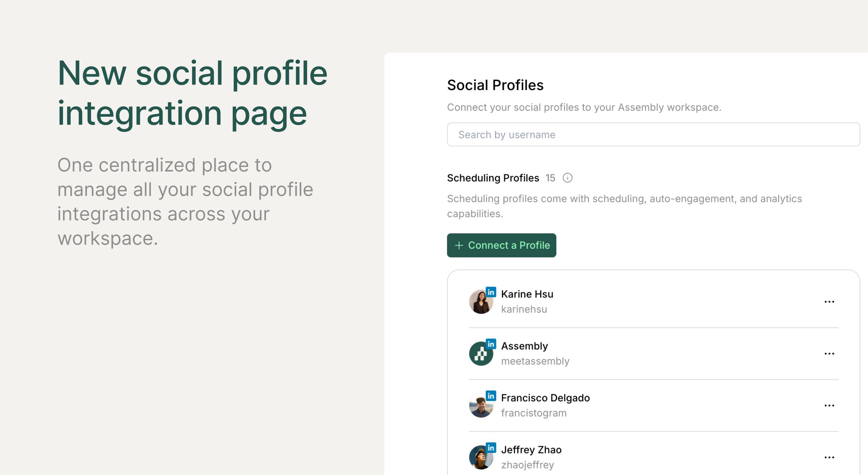
Task: Click the LinkedIn badge on Jeffrey Zhao
Action: 491,448
